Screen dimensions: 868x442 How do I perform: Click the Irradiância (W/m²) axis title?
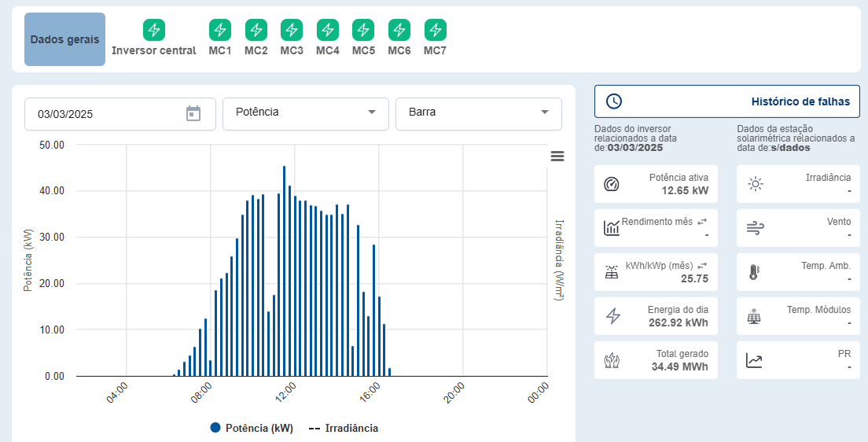tap(559, 260)
